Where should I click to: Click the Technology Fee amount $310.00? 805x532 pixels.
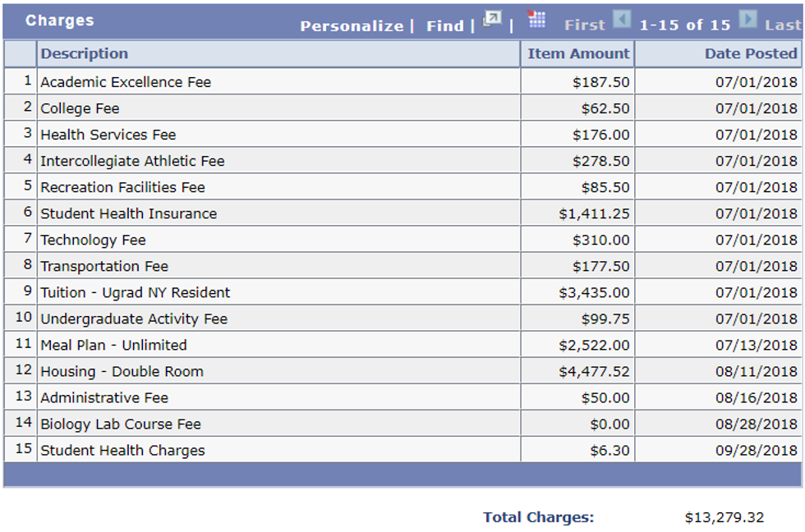(601, 240)
